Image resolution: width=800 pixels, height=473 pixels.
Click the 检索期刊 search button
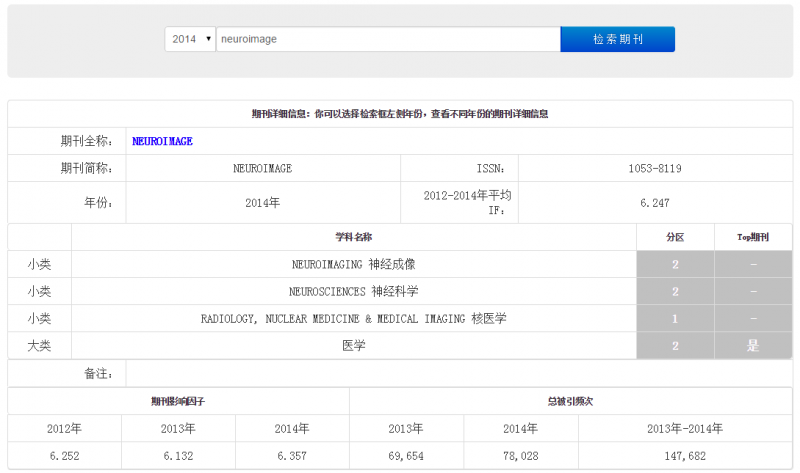click(x=617, y=39)
